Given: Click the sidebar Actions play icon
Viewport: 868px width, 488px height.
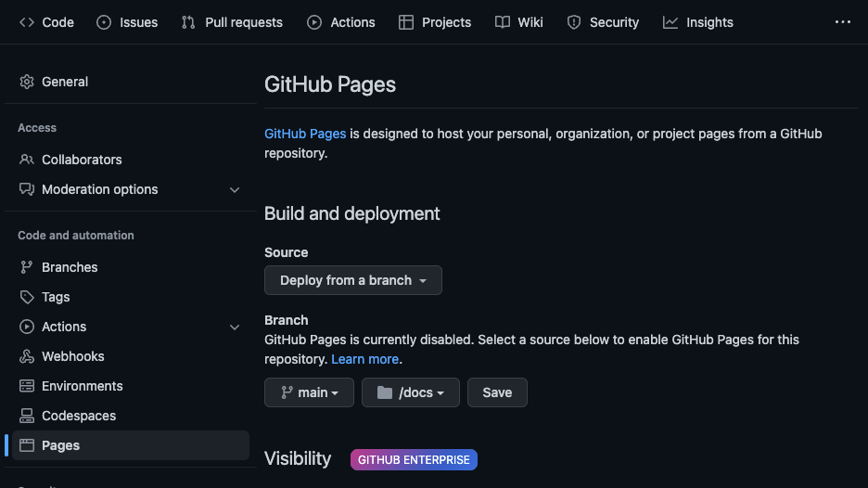Looking at the screenshot, I should coord(27,327).
